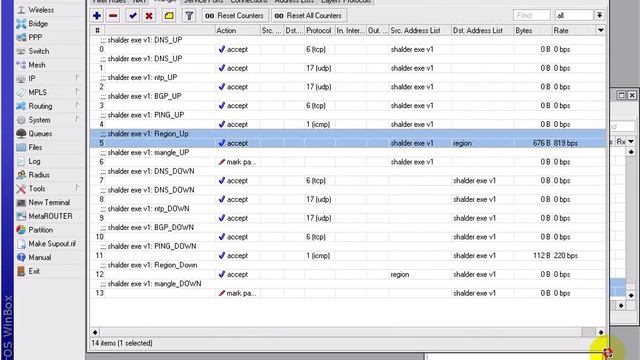Select comment 'shalder exe v1: PING_DOWN'

(152, 246)
